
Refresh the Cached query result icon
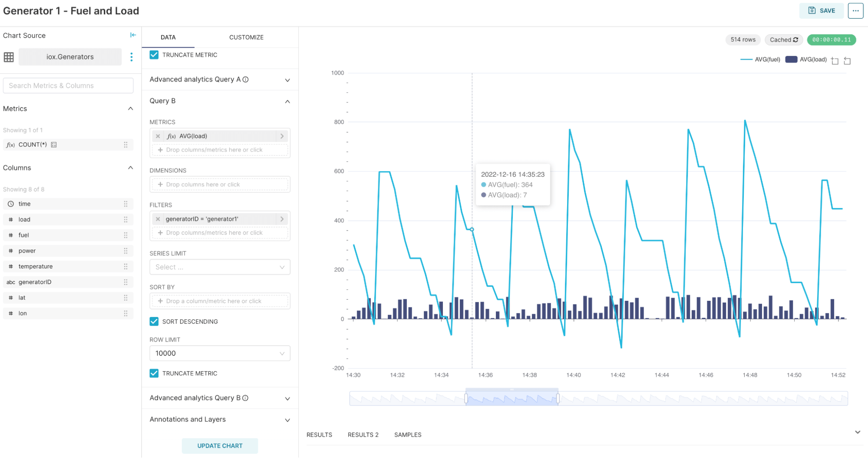pyautogui.click(x=795, y=40)
